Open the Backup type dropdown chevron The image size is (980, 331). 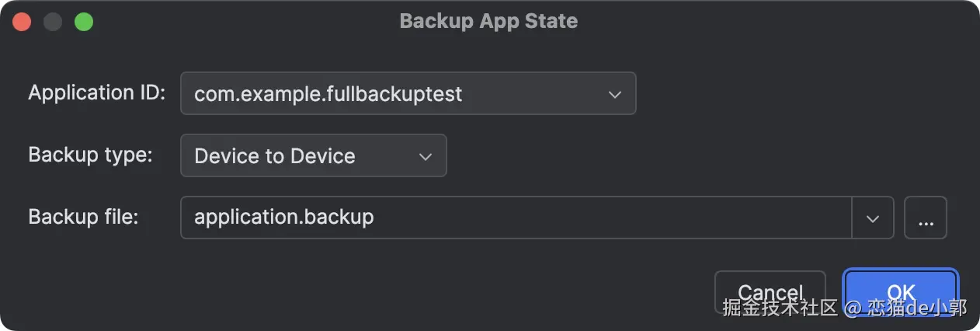425,156
